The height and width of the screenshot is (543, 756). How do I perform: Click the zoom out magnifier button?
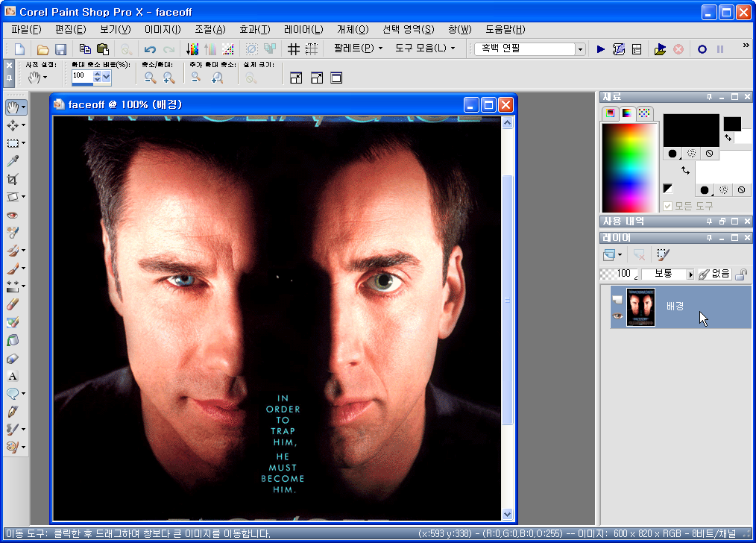click(150, 78)
